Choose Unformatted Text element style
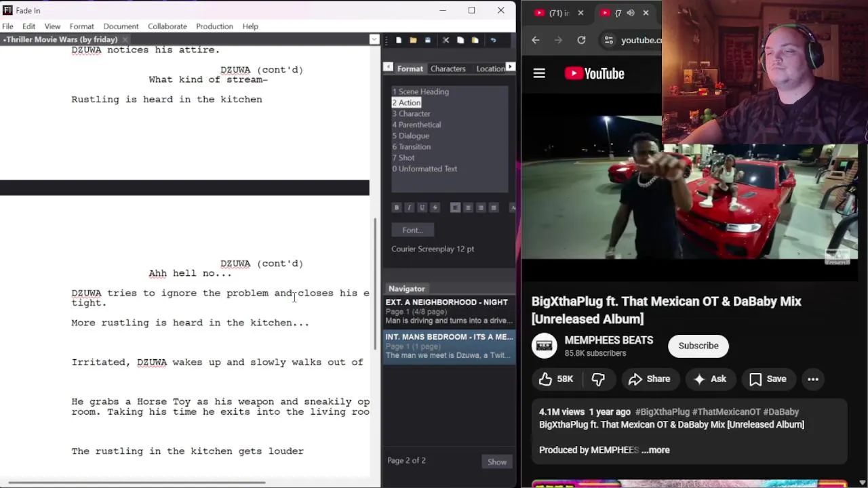 coord(425,169)
